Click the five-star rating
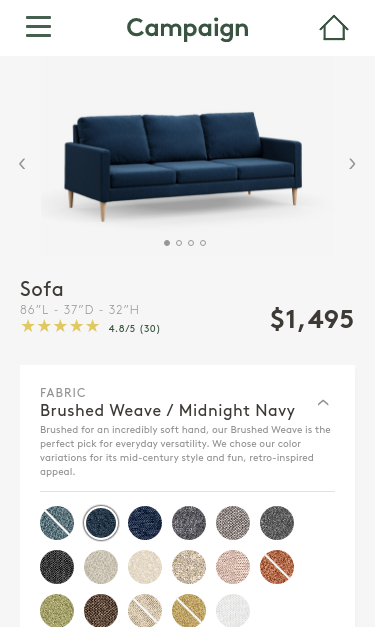Screen dimensions: 375x627 60,326
